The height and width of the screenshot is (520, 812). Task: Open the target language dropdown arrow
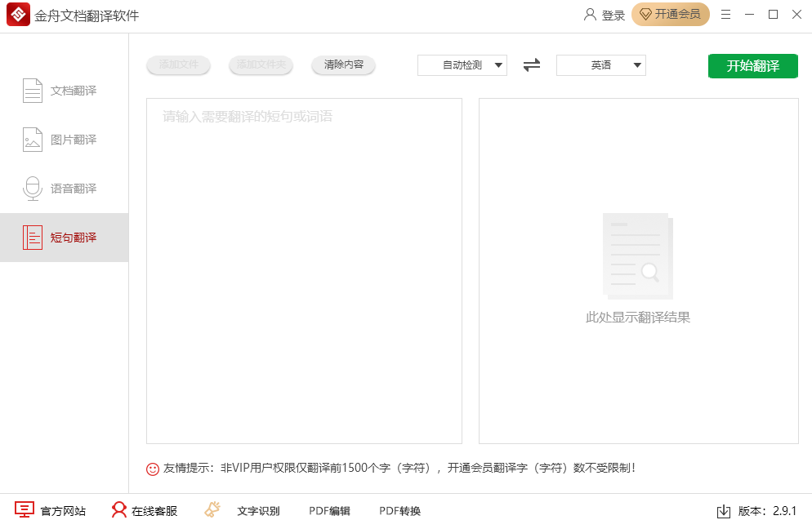(636, 65)
